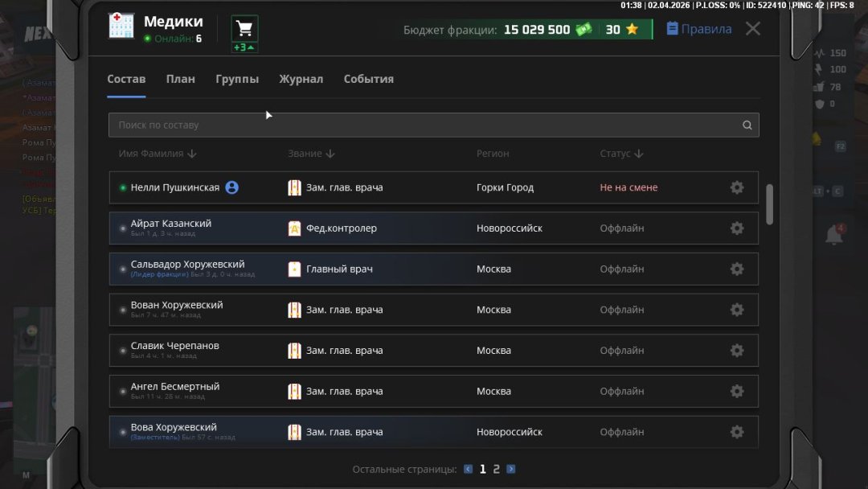Click the notification bell icon
Screen dimensions: 868x489
click(834, 236)
